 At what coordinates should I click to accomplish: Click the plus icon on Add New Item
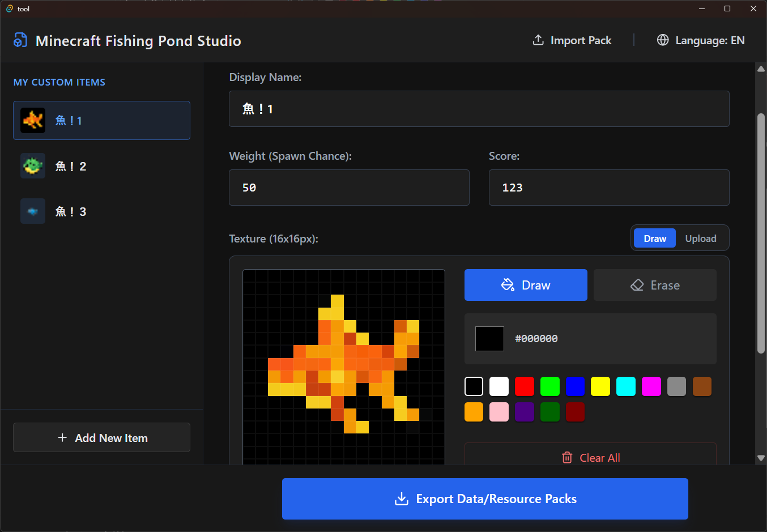click(x=62, y=437)
